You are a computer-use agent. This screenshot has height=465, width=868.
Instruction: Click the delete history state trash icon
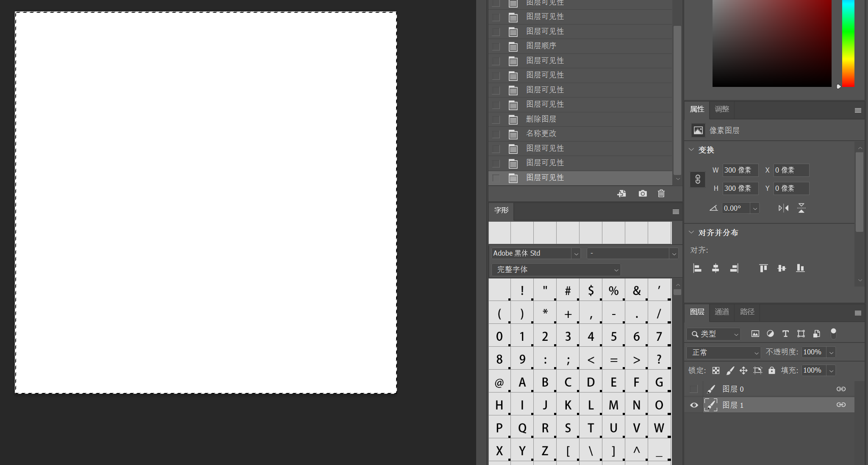tap(661, 194)
